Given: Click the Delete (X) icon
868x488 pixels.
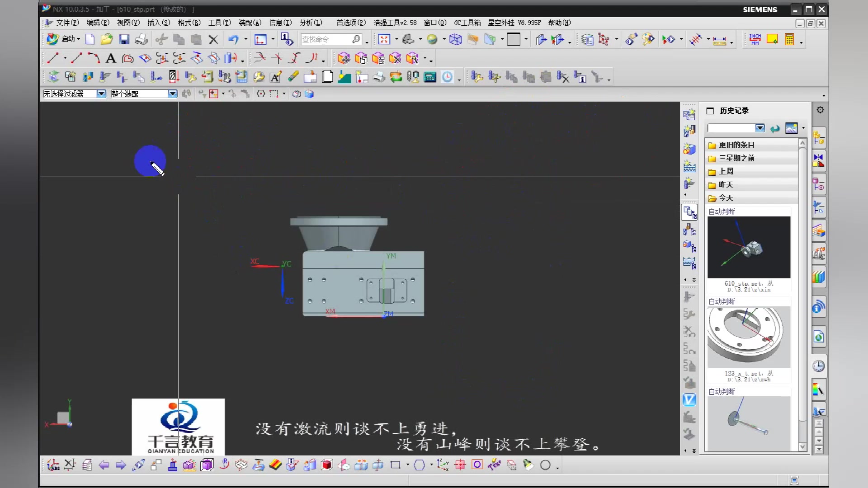Looking at the screenshot, I should [x=213, y=40].
